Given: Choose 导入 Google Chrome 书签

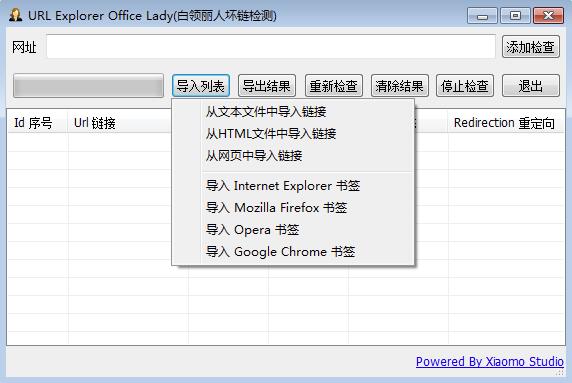Looking at the screenshot, I should 293,252.
